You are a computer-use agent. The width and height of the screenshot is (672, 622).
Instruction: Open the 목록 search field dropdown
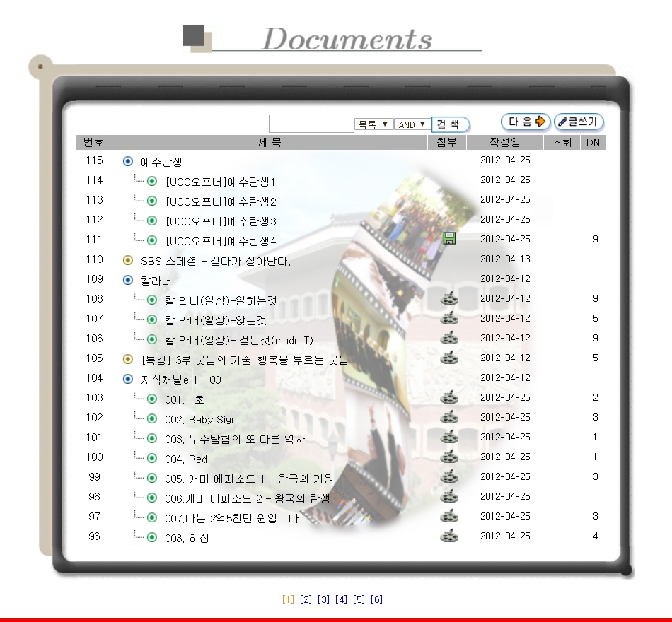pos(373,124)
